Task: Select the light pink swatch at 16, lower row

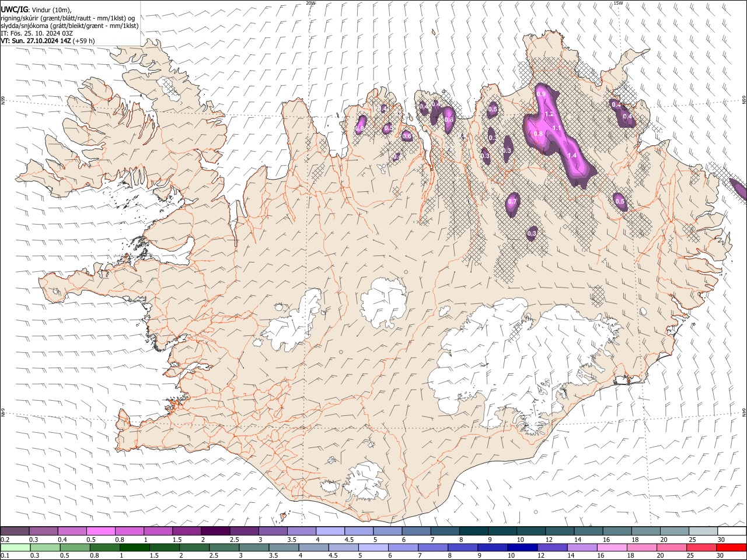Action: pyautogui.click(x=611, y=547)
